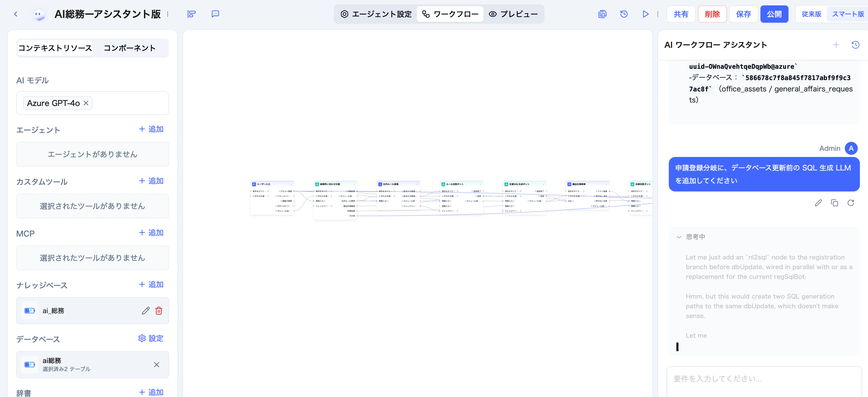Viewport: 868px width, 397px height.
Task: Select the コンテキストリソース tab
Action: [55, 48]
